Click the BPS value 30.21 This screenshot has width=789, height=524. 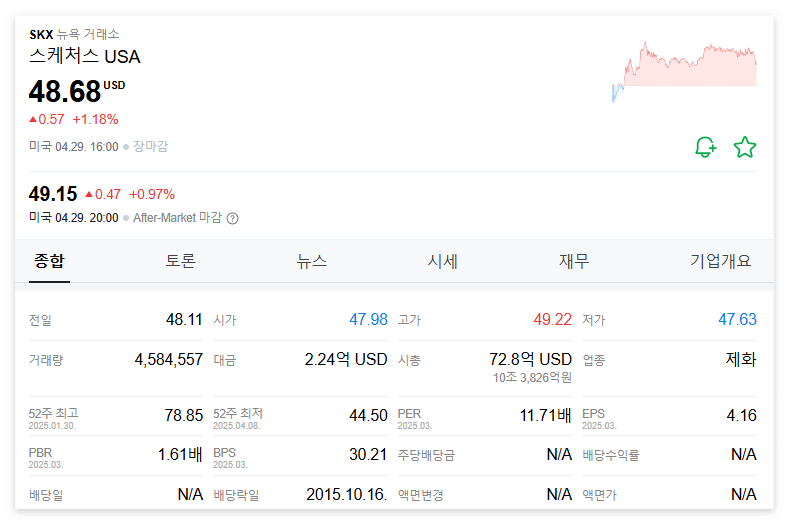[368, 455]
